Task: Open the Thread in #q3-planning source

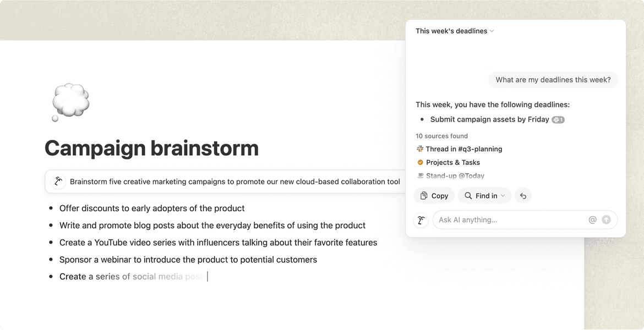Action: [x=463, y=149]
